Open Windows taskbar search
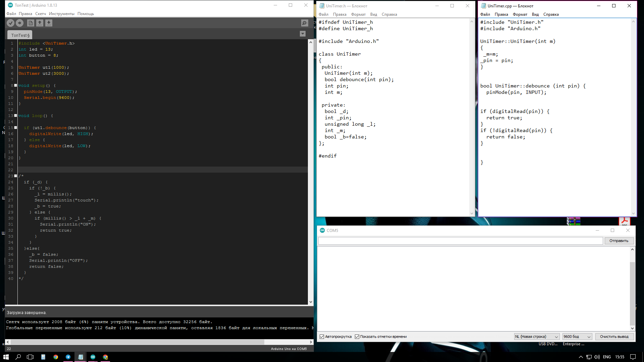 (x=18, y=357)
